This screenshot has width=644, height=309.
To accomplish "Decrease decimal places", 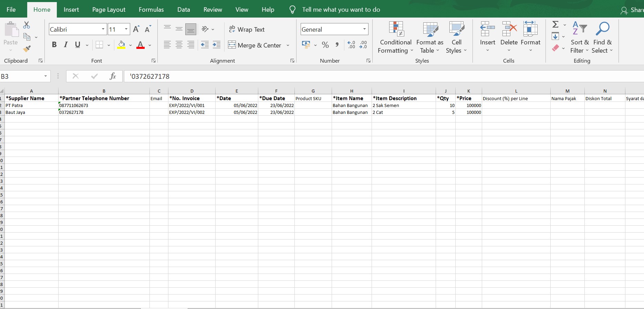I will point(363,45).
